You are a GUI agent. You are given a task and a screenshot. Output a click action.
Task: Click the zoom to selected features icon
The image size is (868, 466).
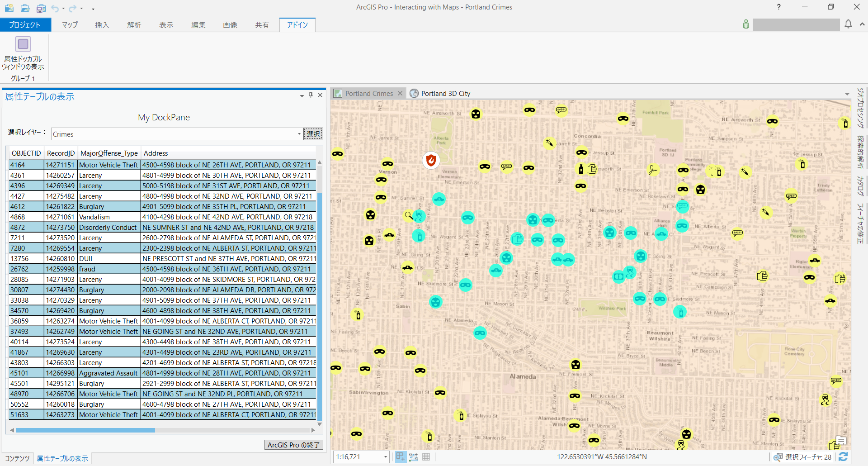[778, 457]
